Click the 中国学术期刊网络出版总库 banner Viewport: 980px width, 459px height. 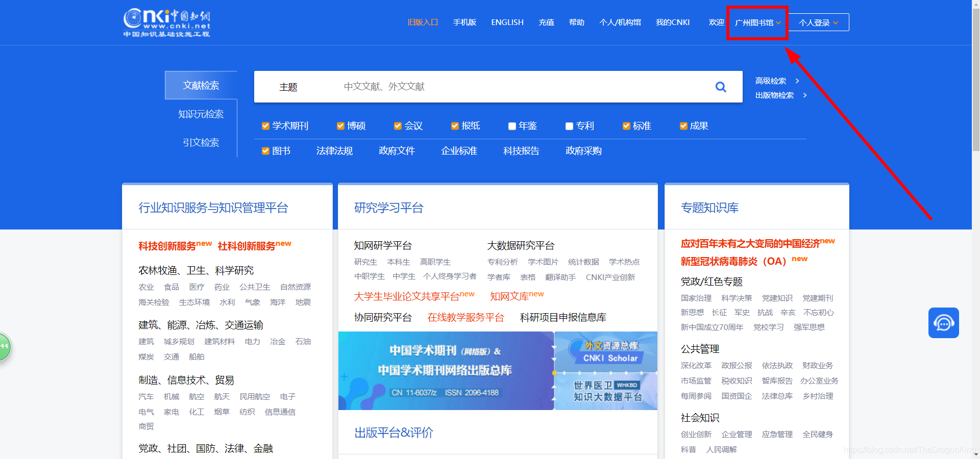(446, 371)
